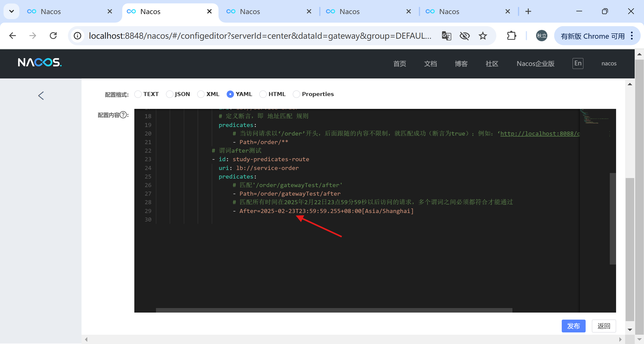Click the back chevron in left sidebar
Image resolution: width=644 pixels, height=344 pixels.
(x=41, y=96)
